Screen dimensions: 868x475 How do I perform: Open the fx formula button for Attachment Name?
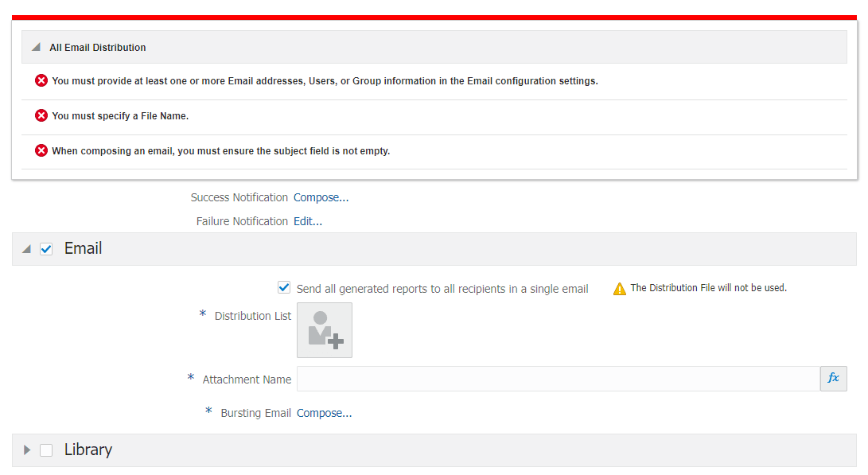pyautogui.click(x=833, y=379)
